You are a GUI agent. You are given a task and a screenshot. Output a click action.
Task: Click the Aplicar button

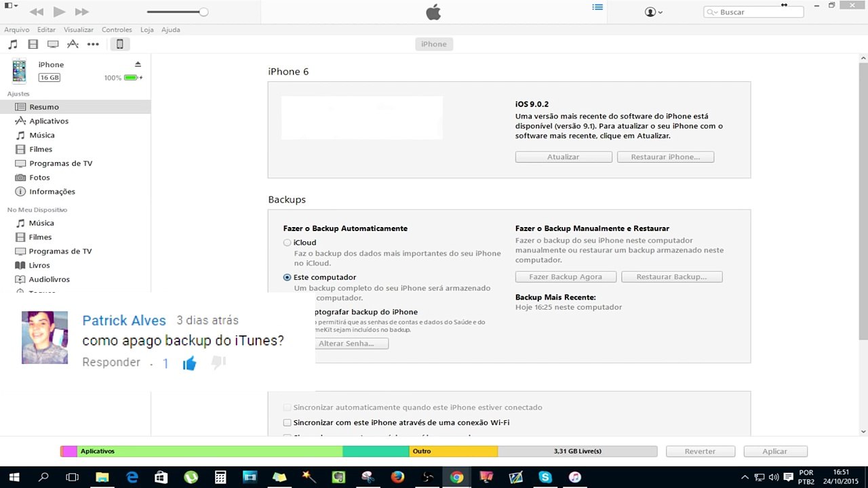[x=775, y=451]
